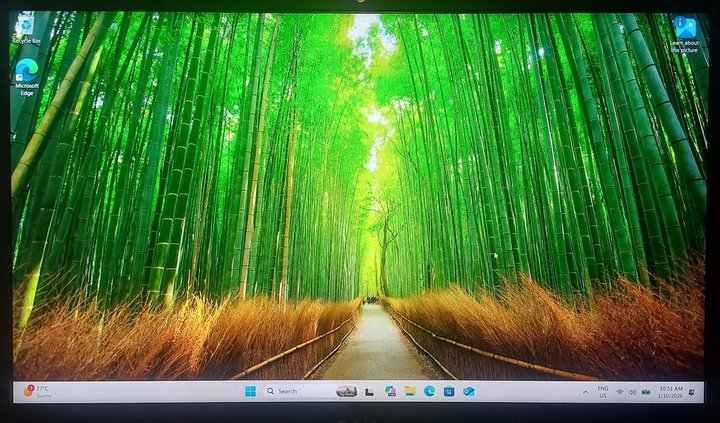Open notifications bell icon
Viewport: 720px width, 423px height.
[x=692, y=392]
